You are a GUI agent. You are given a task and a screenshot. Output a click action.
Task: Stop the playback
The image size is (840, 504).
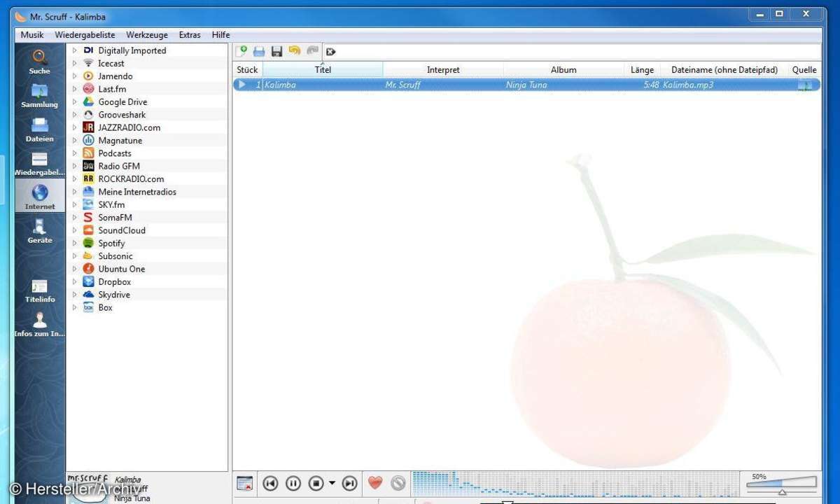(316, 483)
